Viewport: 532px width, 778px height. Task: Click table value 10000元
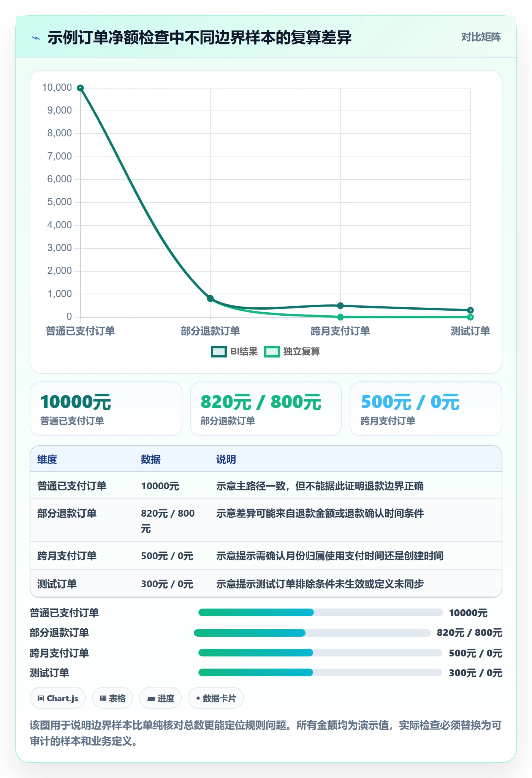point(160,486)
